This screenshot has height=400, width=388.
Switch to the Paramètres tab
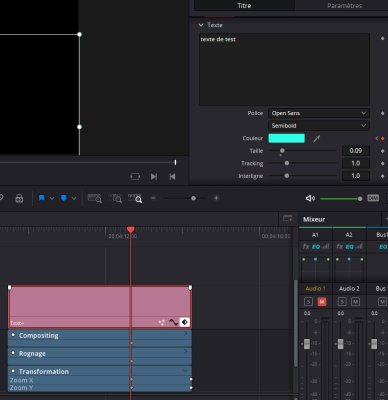[x=344, y=6]
